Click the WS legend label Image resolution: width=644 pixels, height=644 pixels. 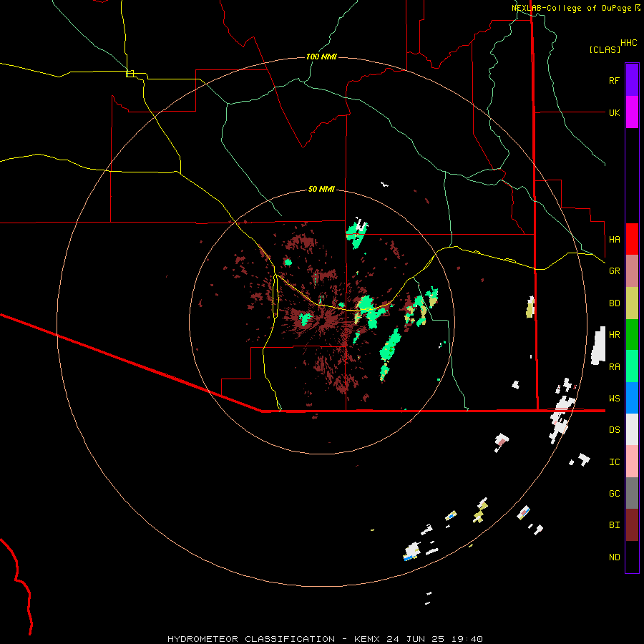point(614,399)
